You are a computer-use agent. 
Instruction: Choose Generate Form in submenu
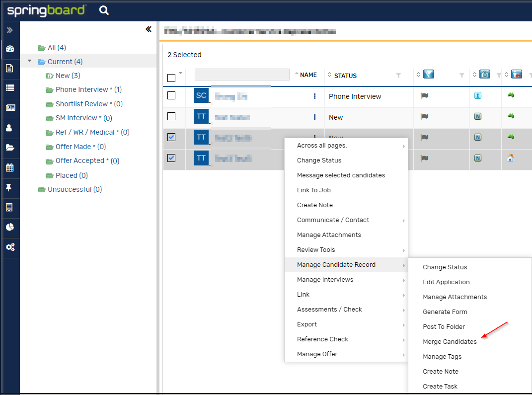pyautogui.click(x=445, y=312)
